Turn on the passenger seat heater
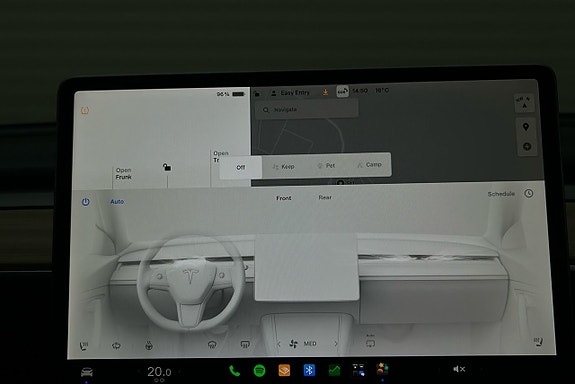This screenshot has width=575, height=384. 538,342
